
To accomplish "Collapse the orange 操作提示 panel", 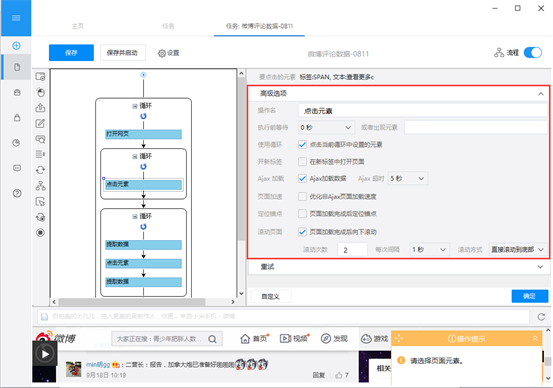I will pos(535,338).
